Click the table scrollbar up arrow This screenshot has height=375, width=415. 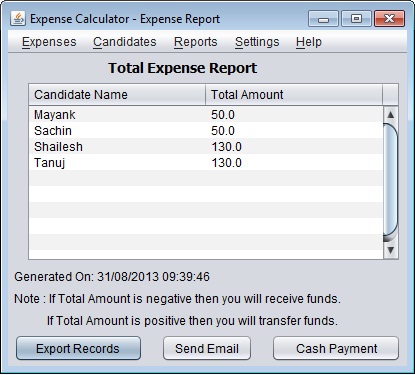pyautogui.click(x=391, y=115)
